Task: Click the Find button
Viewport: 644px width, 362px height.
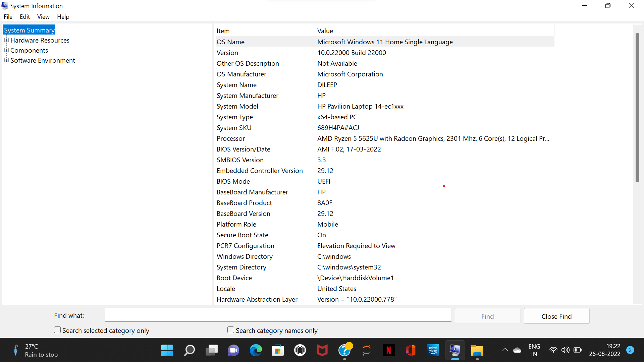Action: (x=487, y=316)
